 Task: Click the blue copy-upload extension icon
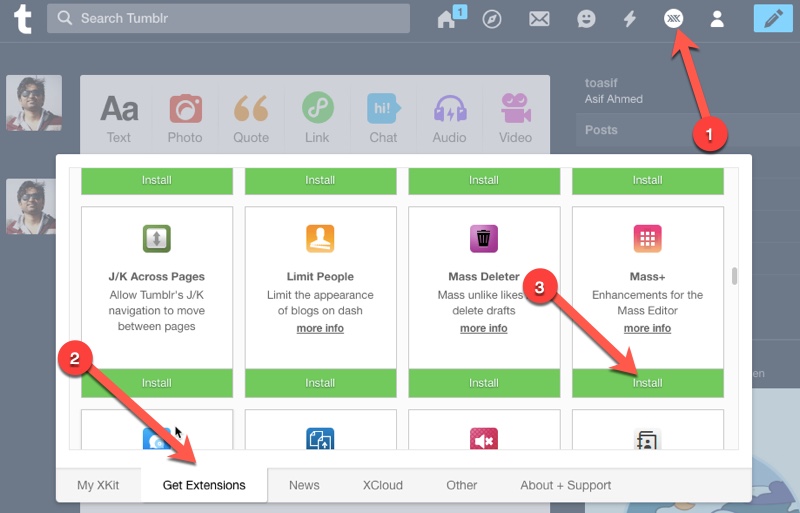click(320, 438)
